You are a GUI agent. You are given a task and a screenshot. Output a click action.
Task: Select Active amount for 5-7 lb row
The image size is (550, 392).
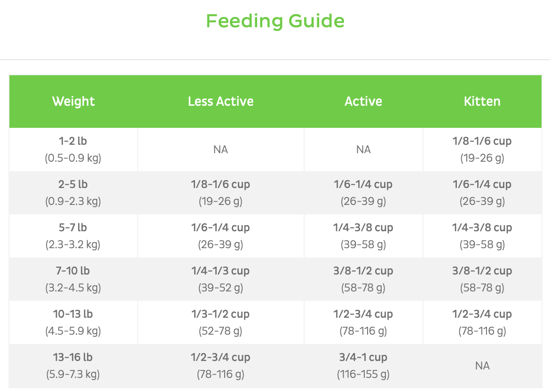pos(363,236)
